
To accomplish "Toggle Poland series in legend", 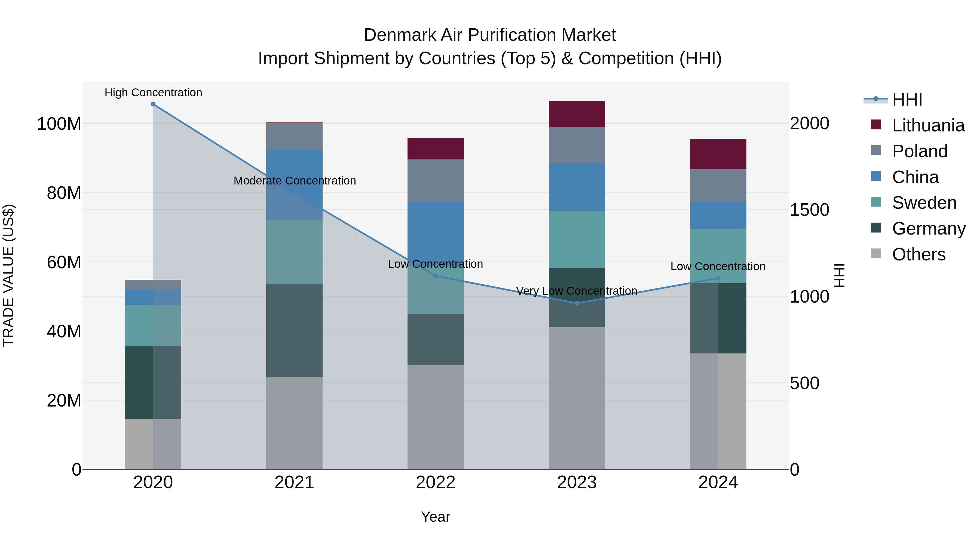I will tap(909, 151).
